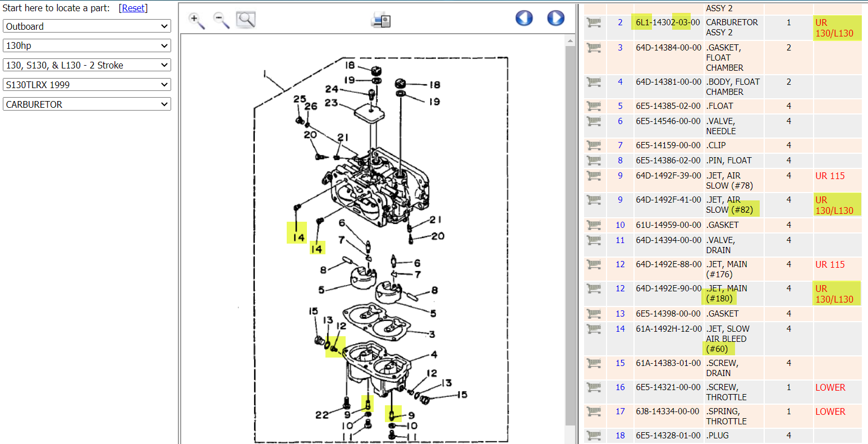Select the magnifier fit-to-view icon
The image size is (868, 444).
246,20
